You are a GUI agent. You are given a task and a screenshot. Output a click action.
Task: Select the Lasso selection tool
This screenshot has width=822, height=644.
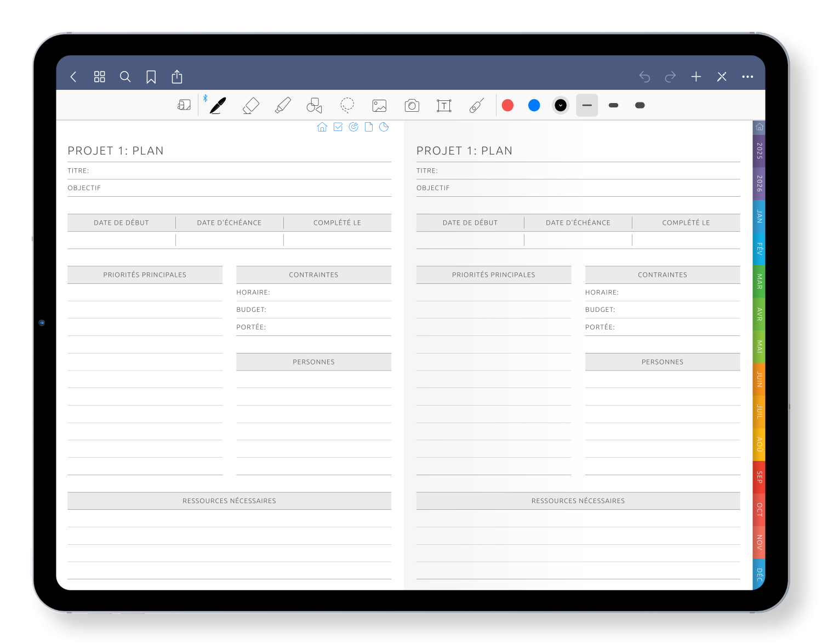(x=347, y=105)
